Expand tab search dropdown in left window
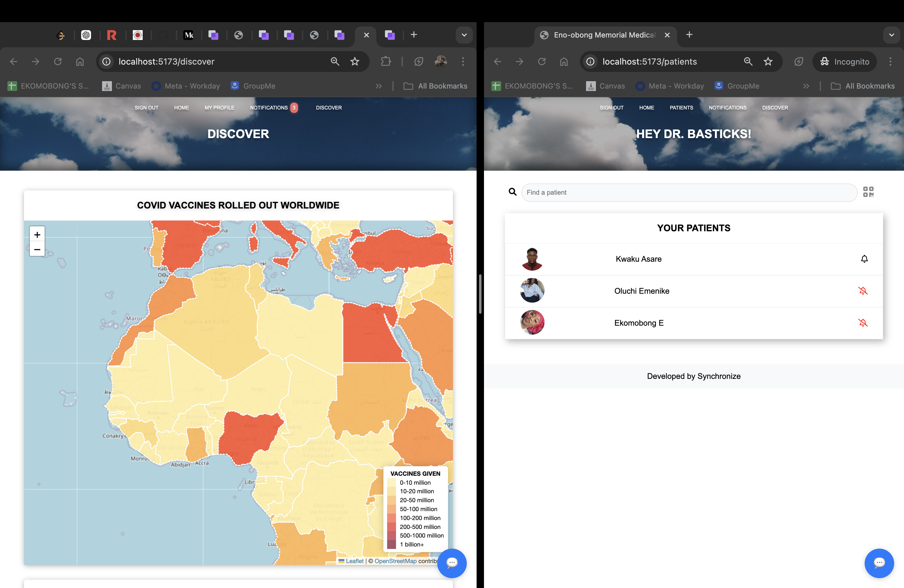Screen dimensions: 904x588 (x=464, y=35)
